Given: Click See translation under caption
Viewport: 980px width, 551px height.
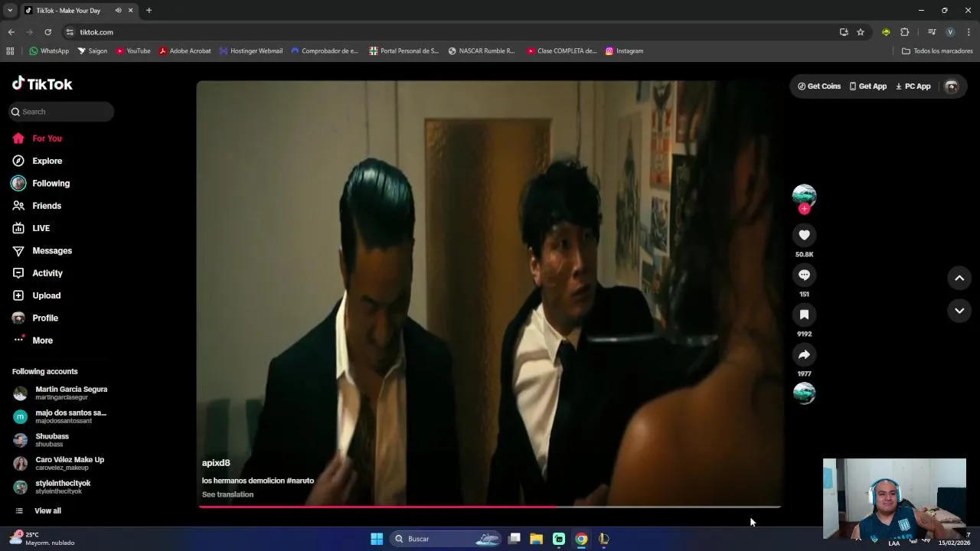Looking at the screenshot, I should pyautogui.click(x=227, y=494).
